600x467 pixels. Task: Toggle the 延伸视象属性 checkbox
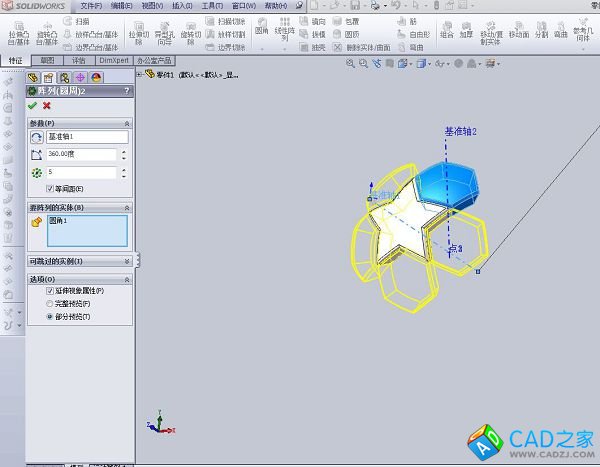(x=50, y=290)
